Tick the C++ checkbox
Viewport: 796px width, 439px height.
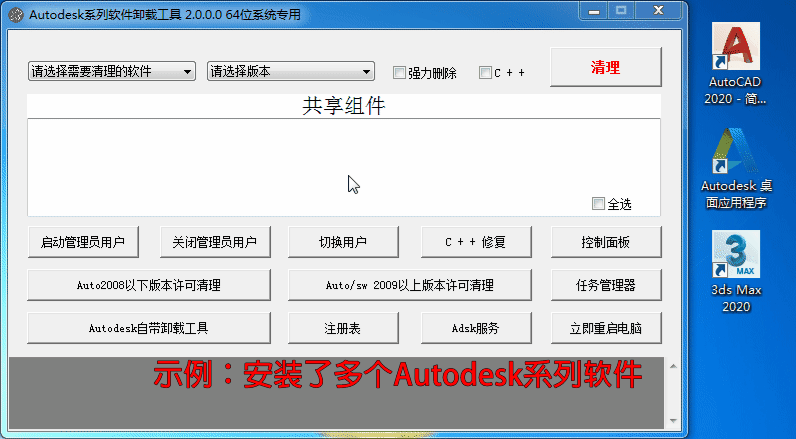pos(485,73)
